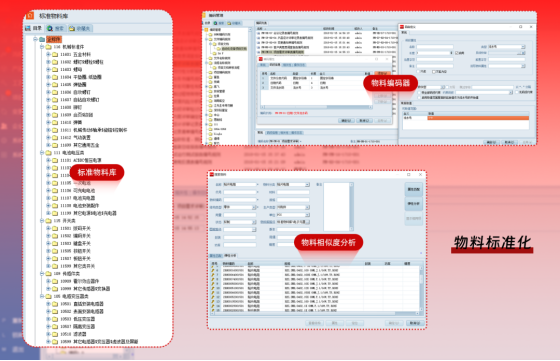Select the highlighted root node of the tree
Viewport: 560px width, 361px height.
(x=54, y=39)
